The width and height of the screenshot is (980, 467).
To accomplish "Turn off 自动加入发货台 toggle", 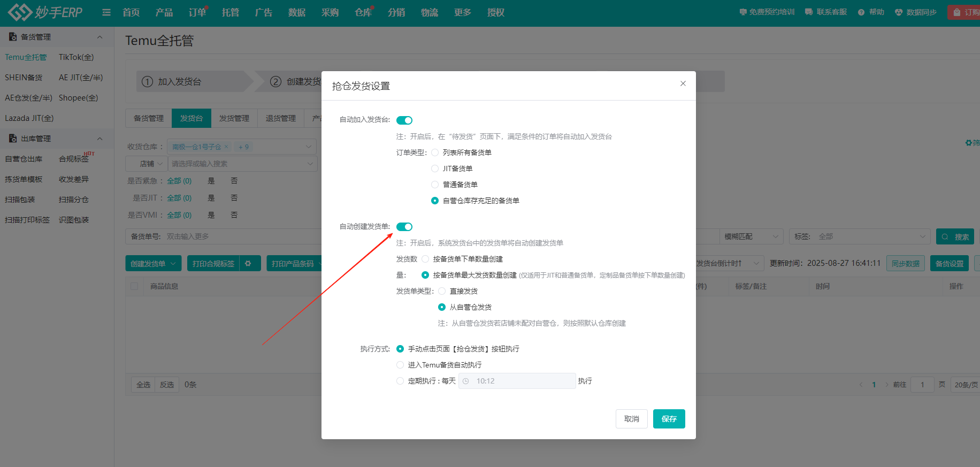I will (x=404, y=120).
